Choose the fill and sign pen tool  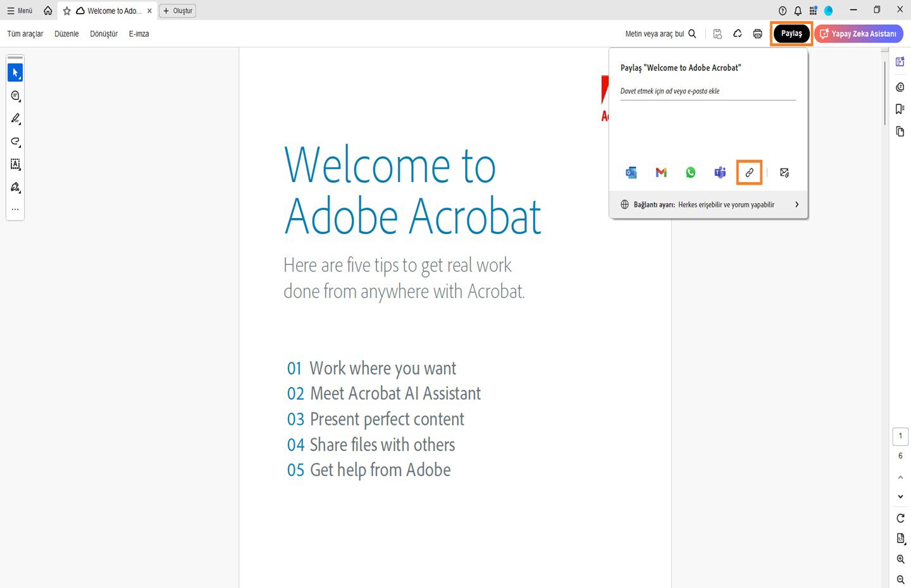coord(15,187)
